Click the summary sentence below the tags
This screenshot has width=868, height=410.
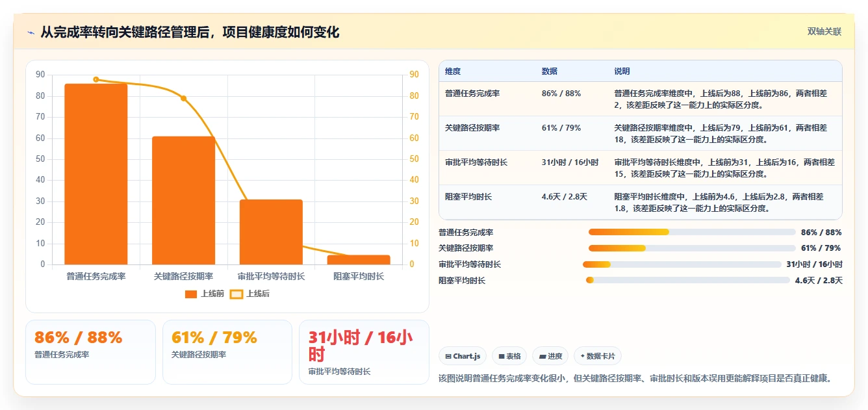(x=636, y=378)
